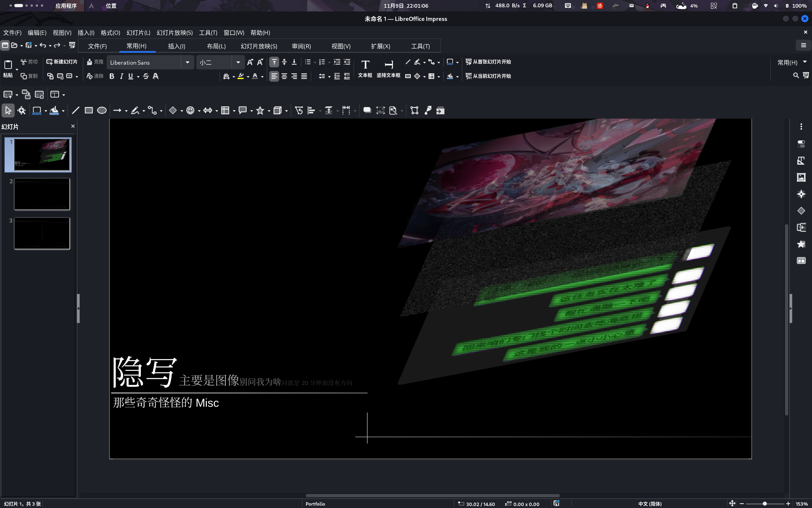Toggle Center paragraph alignment
Screen dimensions: 812x508
pyautogui.click(x=284, y=76)
